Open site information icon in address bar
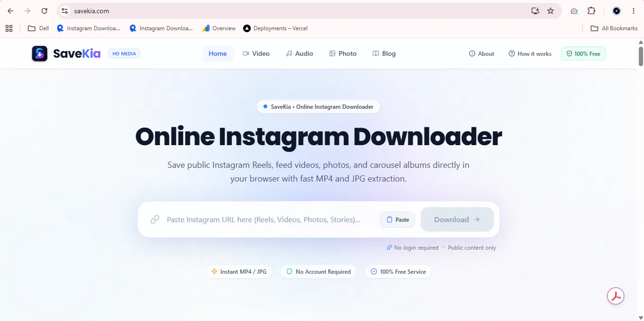Viewport: 644px width, 321px height. (x=65, y=11)
